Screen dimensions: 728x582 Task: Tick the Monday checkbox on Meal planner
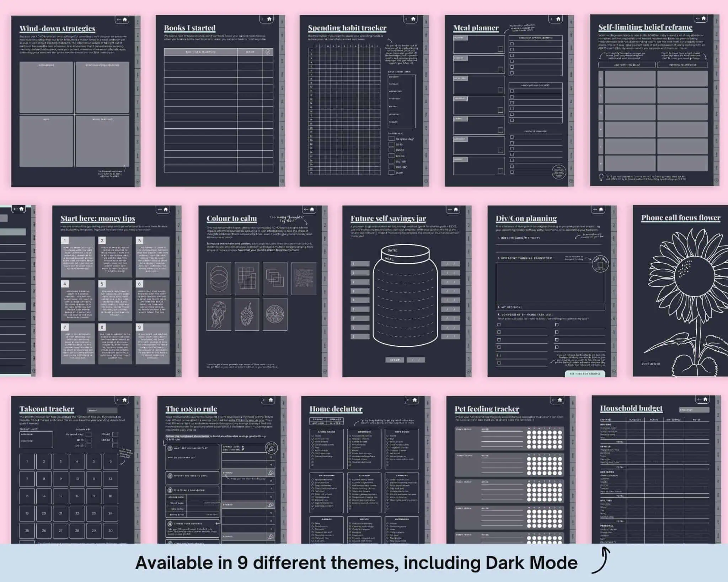[x=500, y=49]
